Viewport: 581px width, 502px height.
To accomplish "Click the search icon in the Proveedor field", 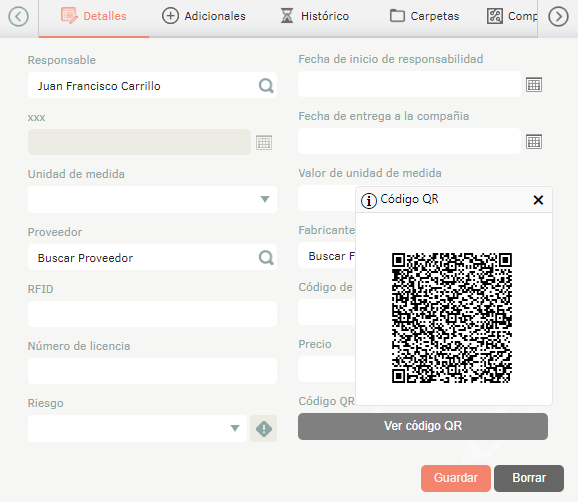I will click(x=266, y=257).
